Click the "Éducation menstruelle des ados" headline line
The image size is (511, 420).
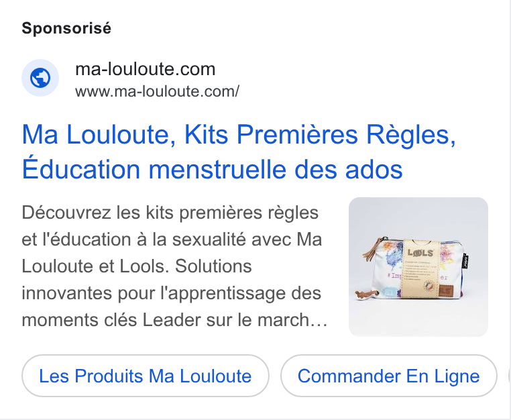(212, 170)
